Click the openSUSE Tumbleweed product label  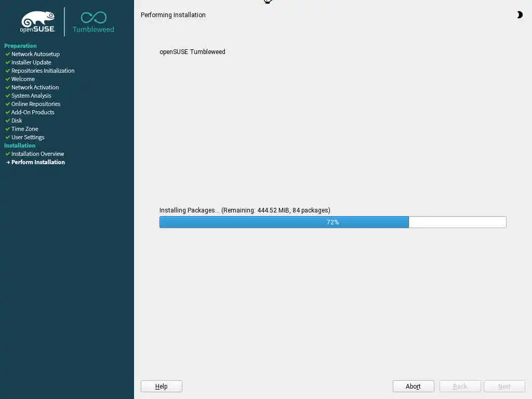(192, 51)
